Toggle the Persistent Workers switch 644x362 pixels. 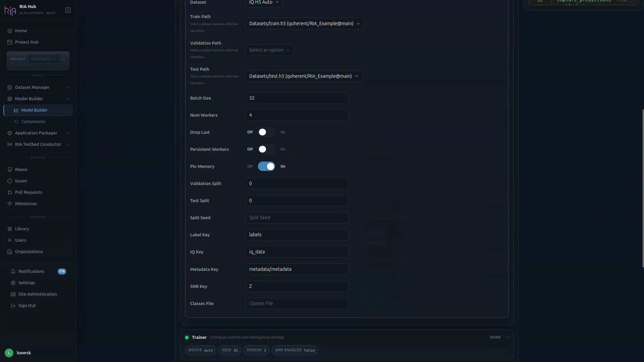[266, 149]
